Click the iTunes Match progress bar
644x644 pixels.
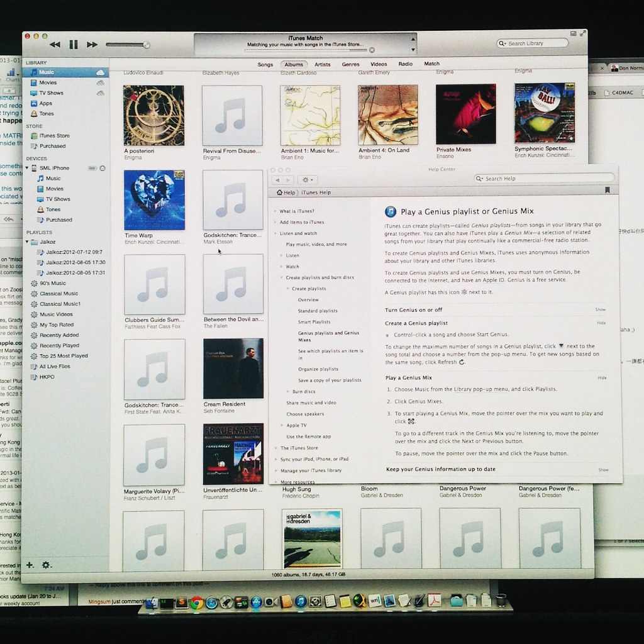pyautogui.click(x=305, y=50)
